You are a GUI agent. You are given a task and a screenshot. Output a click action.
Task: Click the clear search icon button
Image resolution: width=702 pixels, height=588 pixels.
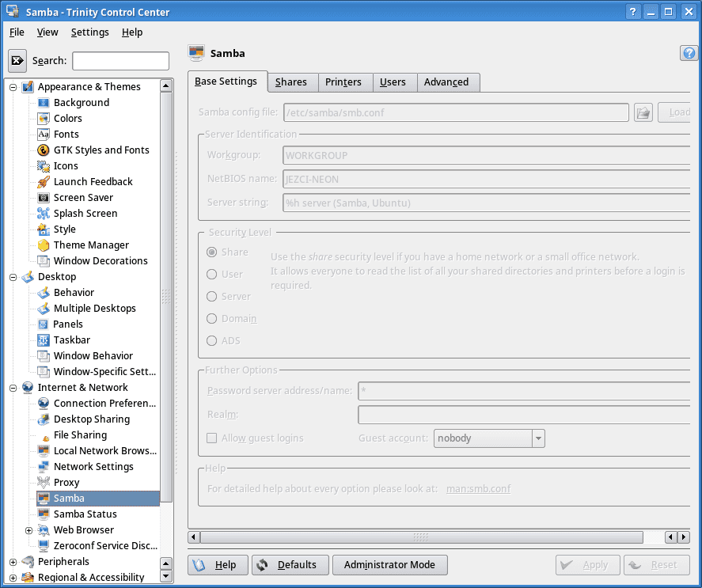[x=17, y=60]
